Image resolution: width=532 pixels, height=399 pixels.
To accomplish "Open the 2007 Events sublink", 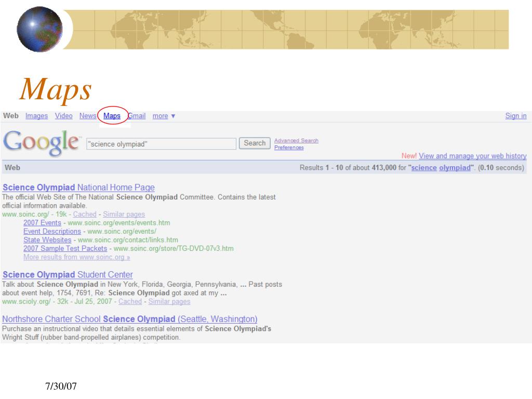I will 43,222.
